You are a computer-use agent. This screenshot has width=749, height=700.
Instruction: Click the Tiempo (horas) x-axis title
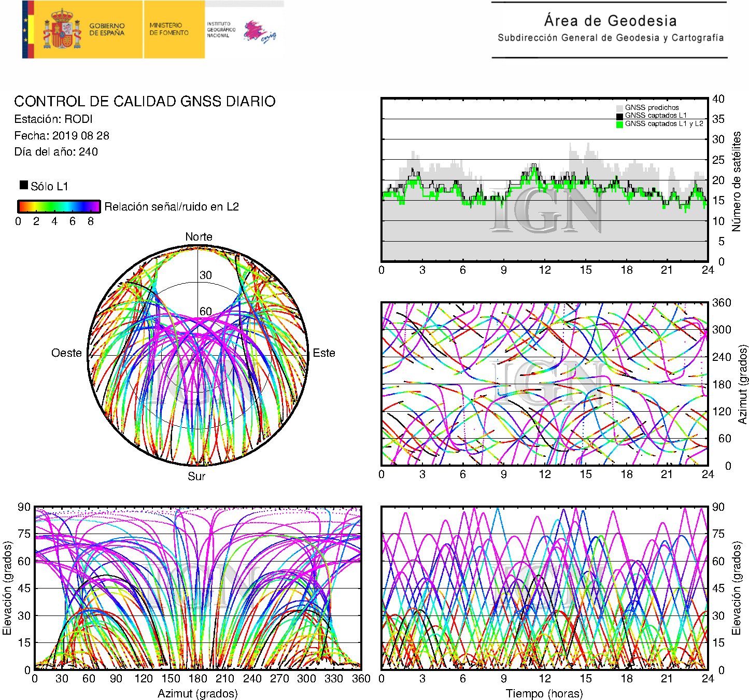point(544,693)
